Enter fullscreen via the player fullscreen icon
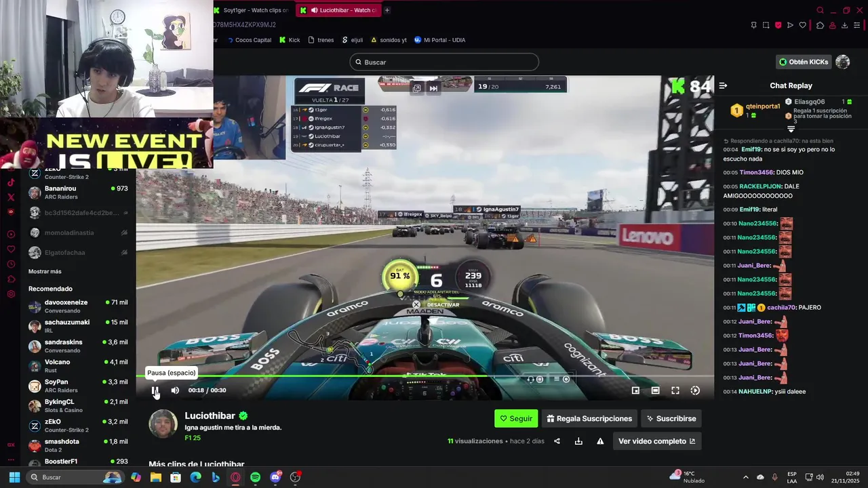Image resolution: width=868 pixels, height=488 pixels. click(x=675, y=390)
